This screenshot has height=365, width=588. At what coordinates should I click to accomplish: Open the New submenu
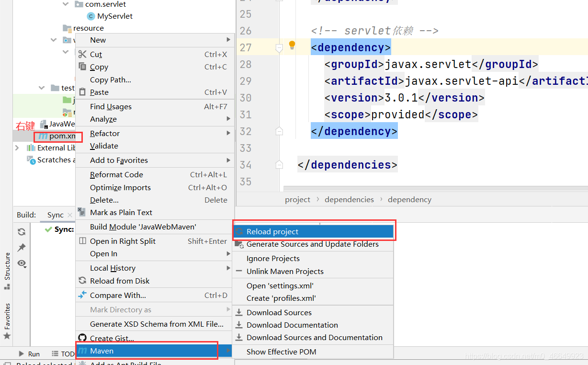[x=155, y=40]
